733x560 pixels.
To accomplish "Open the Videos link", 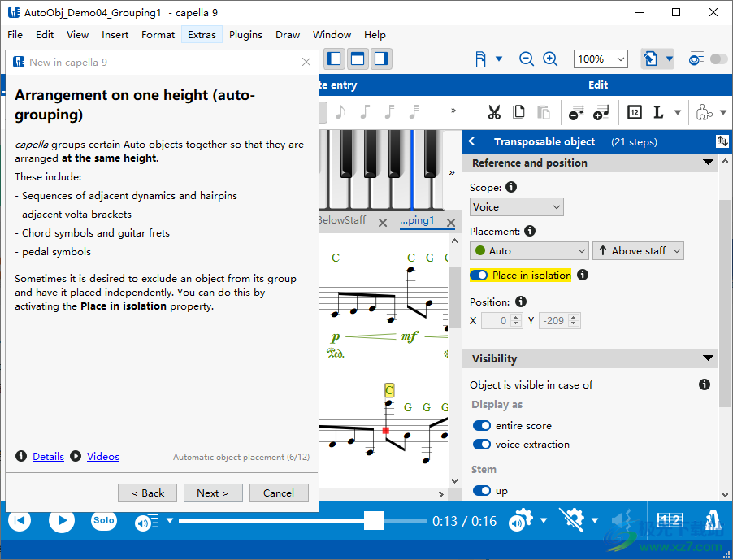I will (x=103, y=457).
